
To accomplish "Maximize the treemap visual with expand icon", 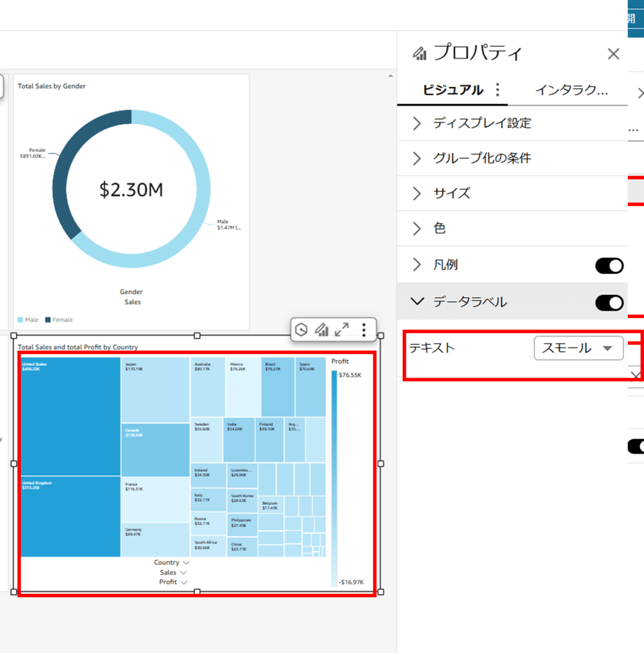I will click(342, 329).
